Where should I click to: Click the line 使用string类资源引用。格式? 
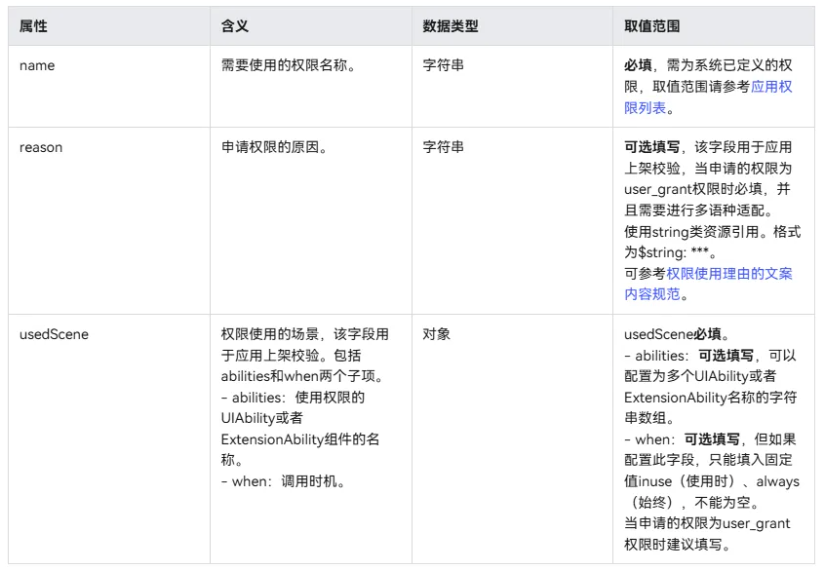click(713, 232)
